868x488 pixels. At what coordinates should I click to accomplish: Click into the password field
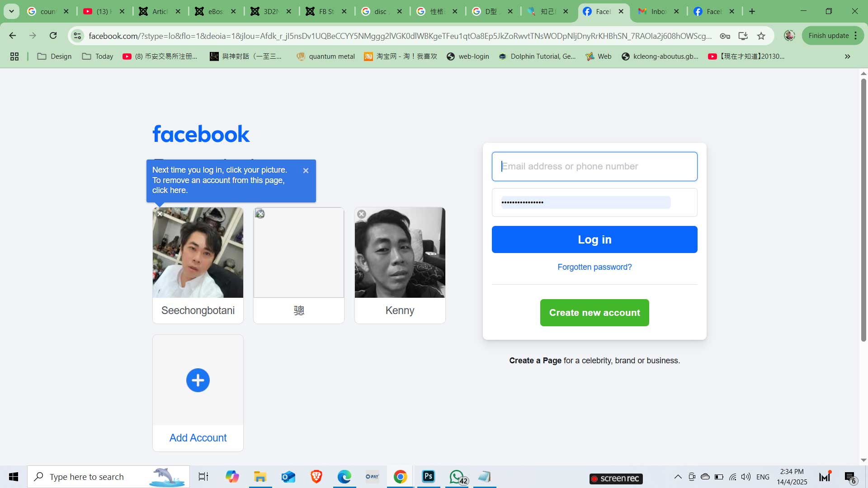point(594,202)
